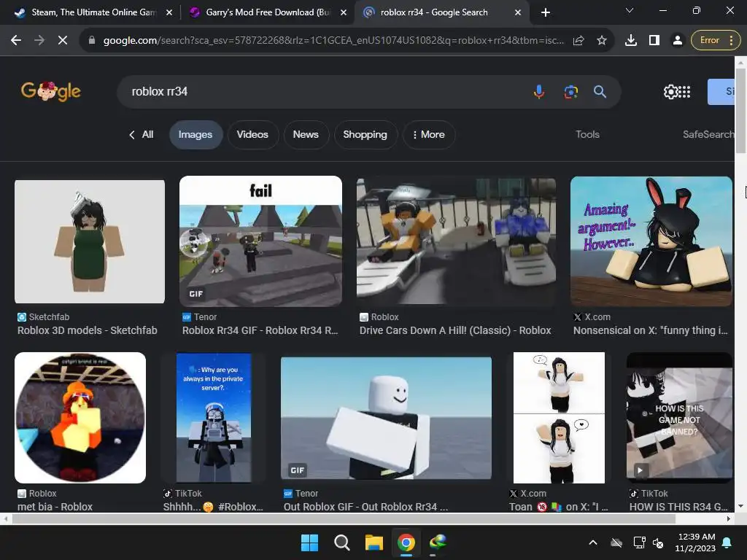Click 'Roblox Rr34 GIF' Tenor link

pos(260,330)
